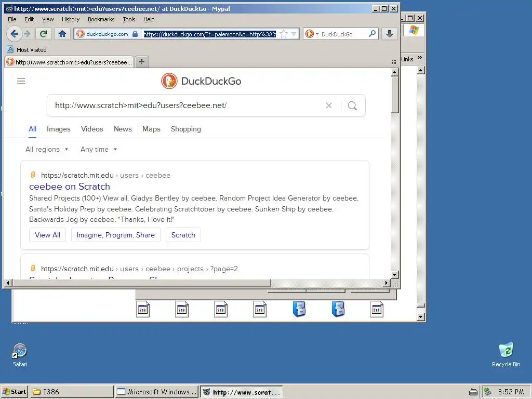Switch to the News results tab
Viewport: 532px width, 399px height.
(123, 129)
